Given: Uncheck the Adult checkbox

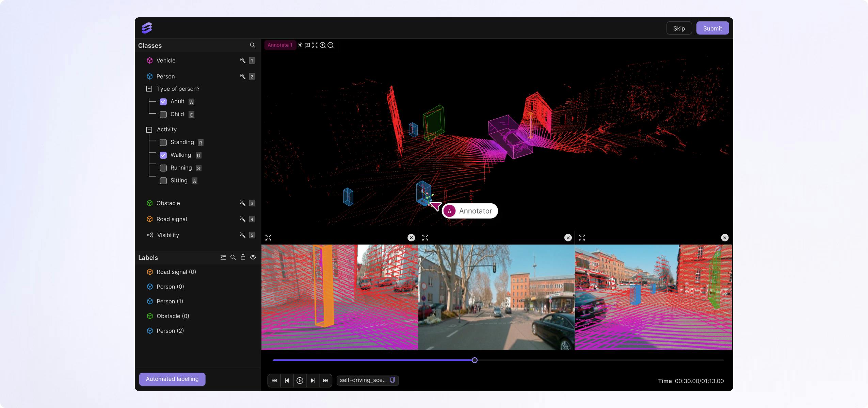Looking at the screenshot, I should point(163,101).
